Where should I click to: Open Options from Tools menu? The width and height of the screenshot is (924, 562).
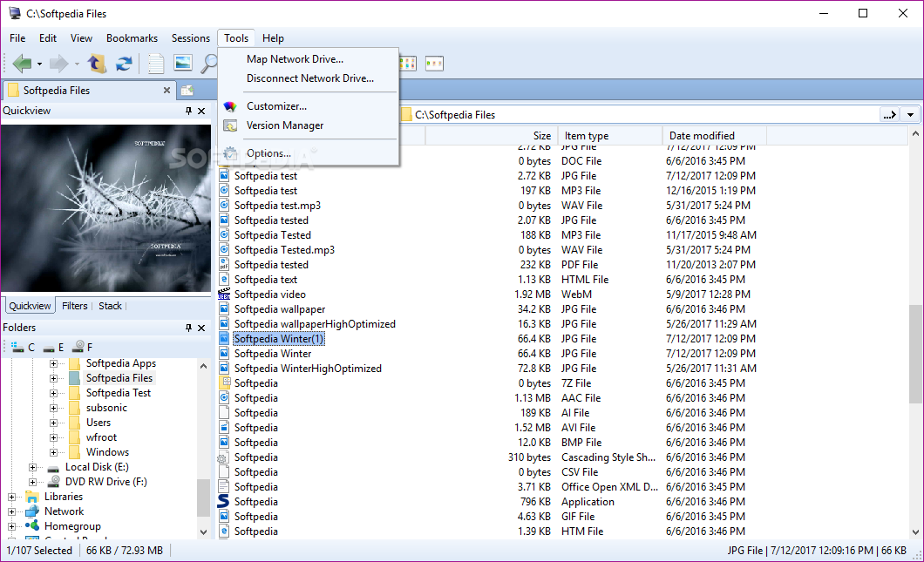268,153
